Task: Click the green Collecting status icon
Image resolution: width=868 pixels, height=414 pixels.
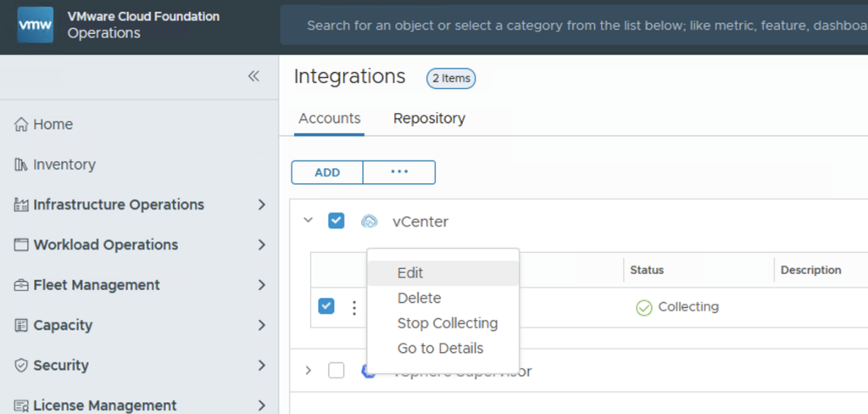Action: tap(643, 307)
